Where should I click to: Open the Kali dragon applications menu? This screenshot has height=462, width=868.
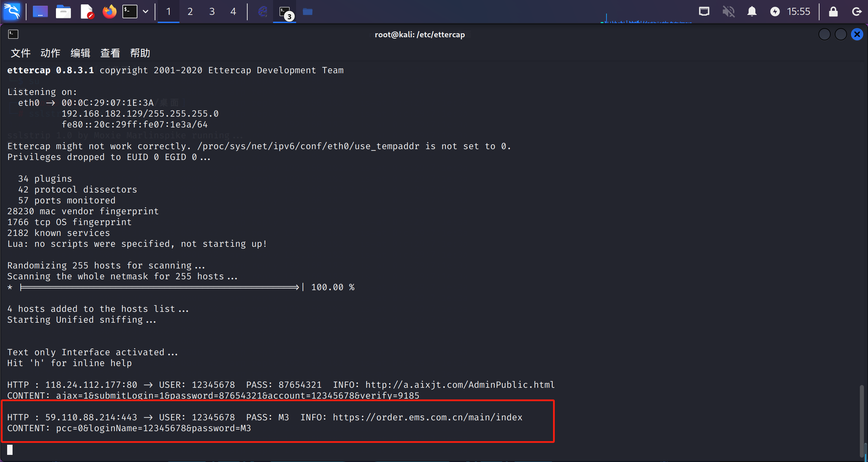tap(12, 12)
